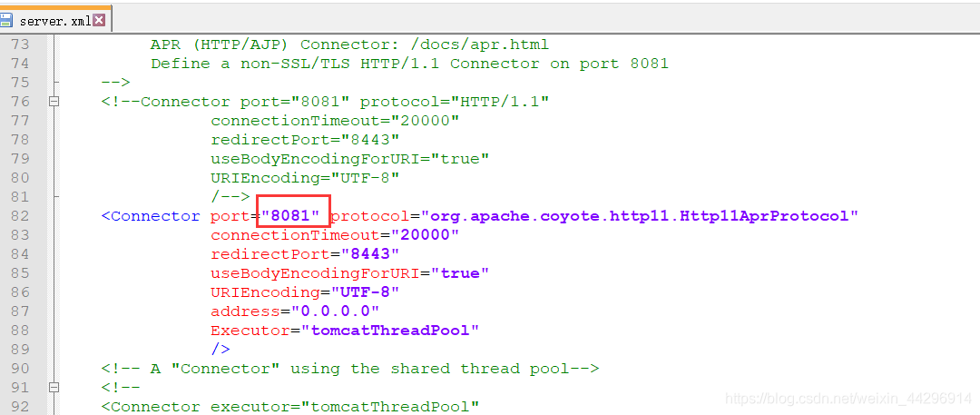The width and height of the screenshot is (980, 415).
Task: Click green commented URIEncoding="UTF-8" on line 80
Action: [x=304, y=178]
